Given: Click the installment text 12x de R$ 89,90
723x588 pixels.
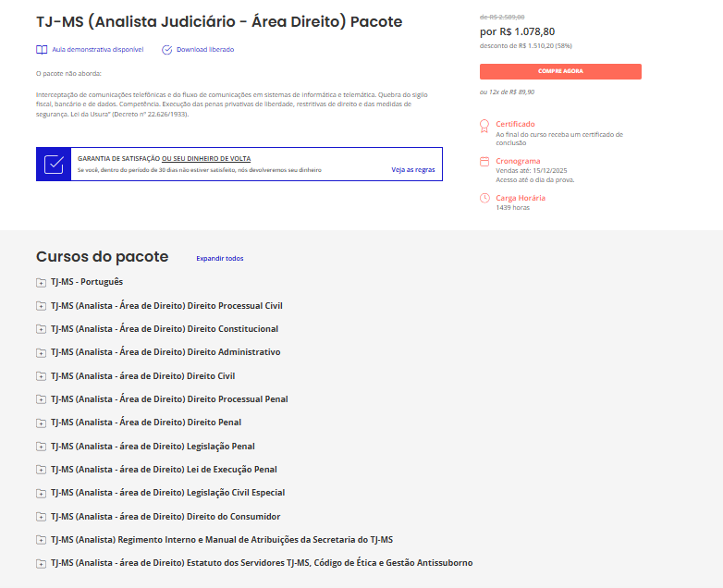Looking at the screenshot, I should click(512, 92).
